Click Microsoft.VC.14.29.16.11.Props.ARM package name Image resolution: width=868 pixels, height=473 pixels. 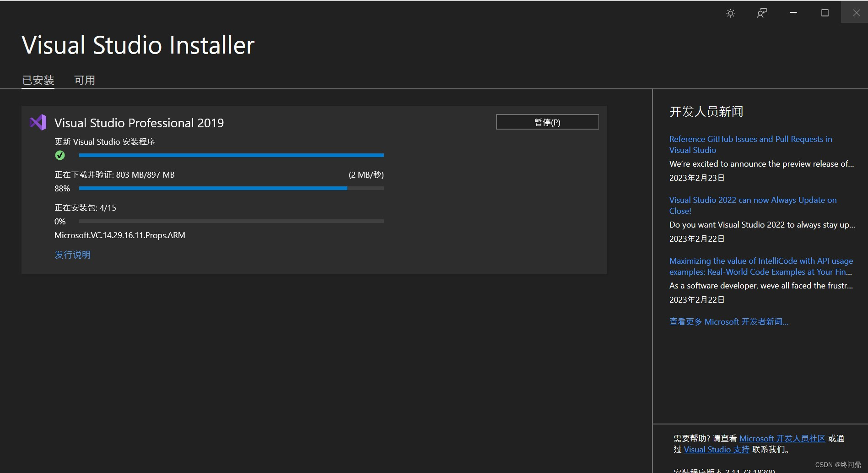click(x=120, y=235)
